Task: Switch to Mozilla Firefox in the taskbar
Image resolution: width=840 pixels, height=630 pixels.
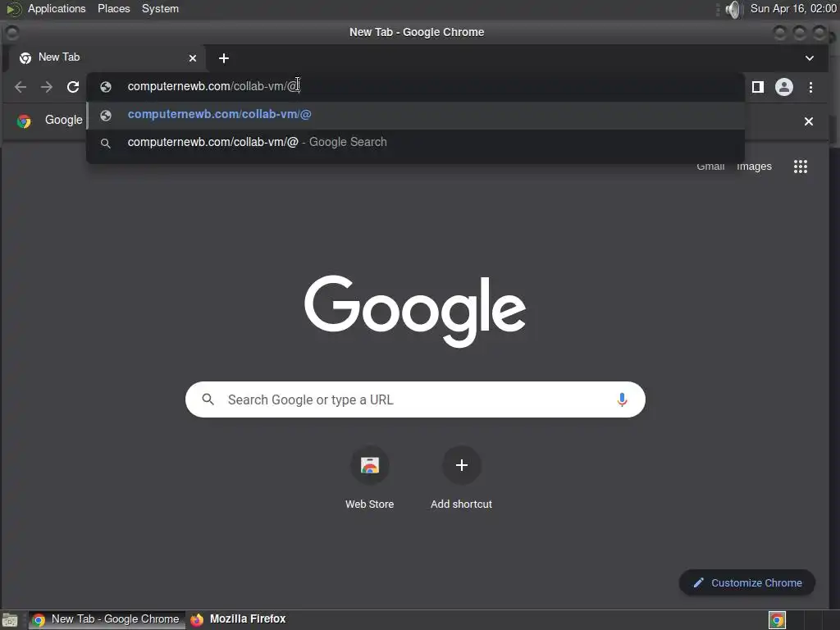Action: click(x=239, y=619)
